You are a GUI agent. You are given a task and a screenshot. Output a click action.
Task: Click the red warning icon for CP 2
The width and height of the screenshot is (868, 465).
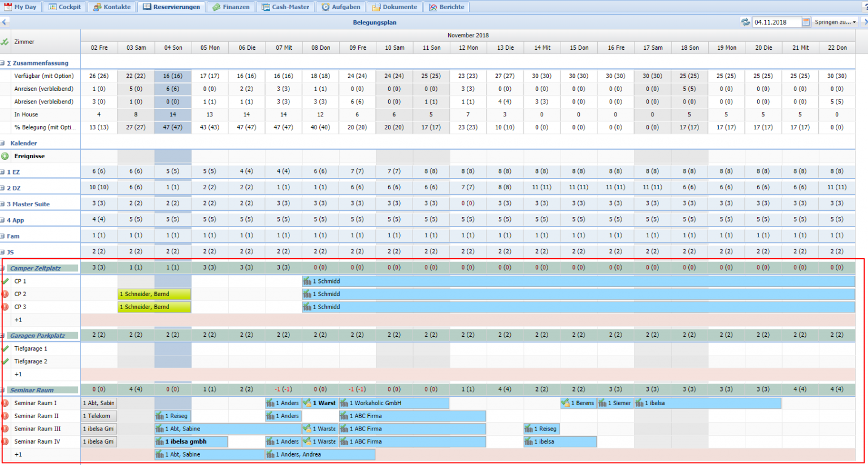click(5, 294)
